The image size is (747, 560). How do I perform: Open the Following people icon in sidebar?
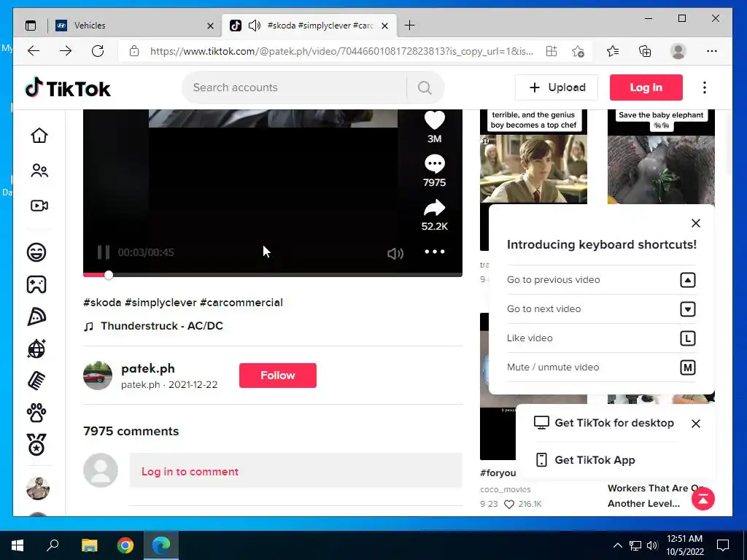(x=39, y=171)
